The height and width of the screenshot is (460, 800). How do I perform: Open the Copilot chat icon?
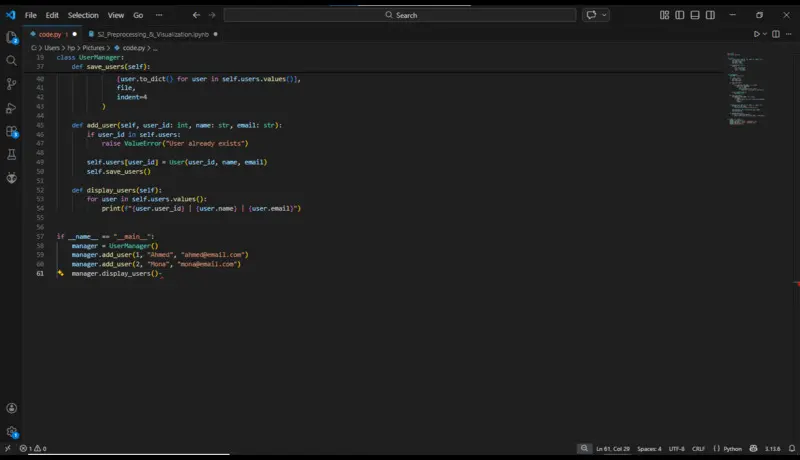coord(591,15)
